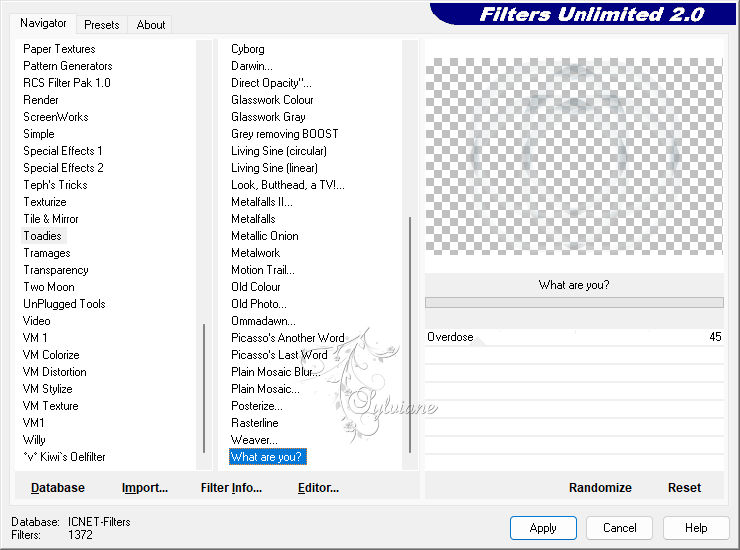Select Texturize category
Screen dimensions: 740x550
tap(45, 202)
